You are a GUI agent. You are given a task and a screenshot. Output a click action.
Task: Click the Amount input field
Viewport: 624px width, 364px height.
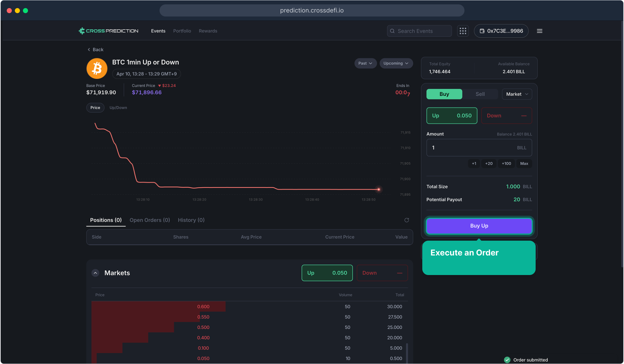point(479,148)
